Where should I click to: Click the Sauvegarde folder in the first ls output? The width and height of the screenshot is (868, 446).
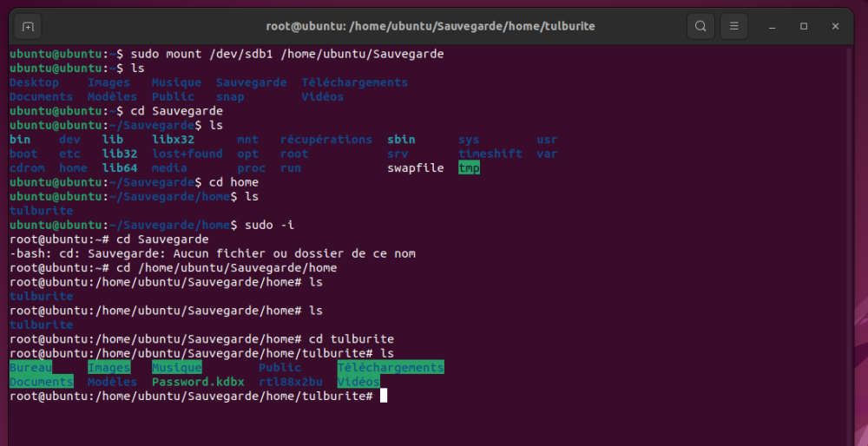[x=252, y=82]
